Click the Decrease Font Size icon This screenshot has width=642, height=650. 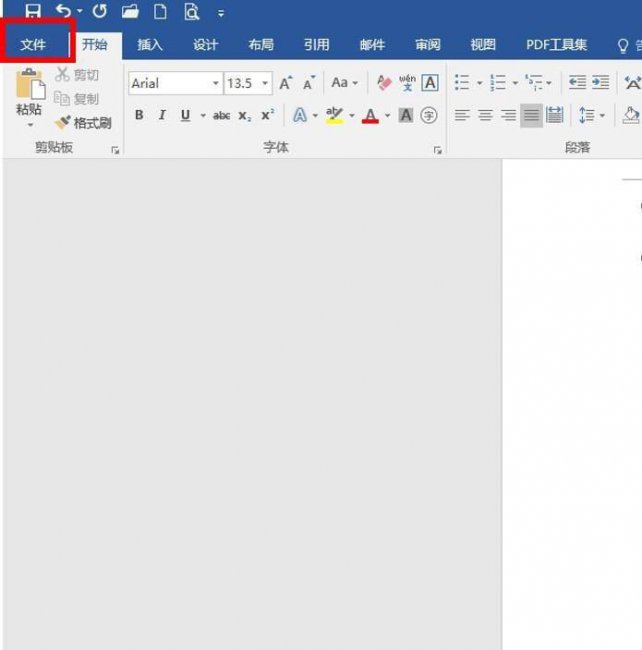click(309, 83)
